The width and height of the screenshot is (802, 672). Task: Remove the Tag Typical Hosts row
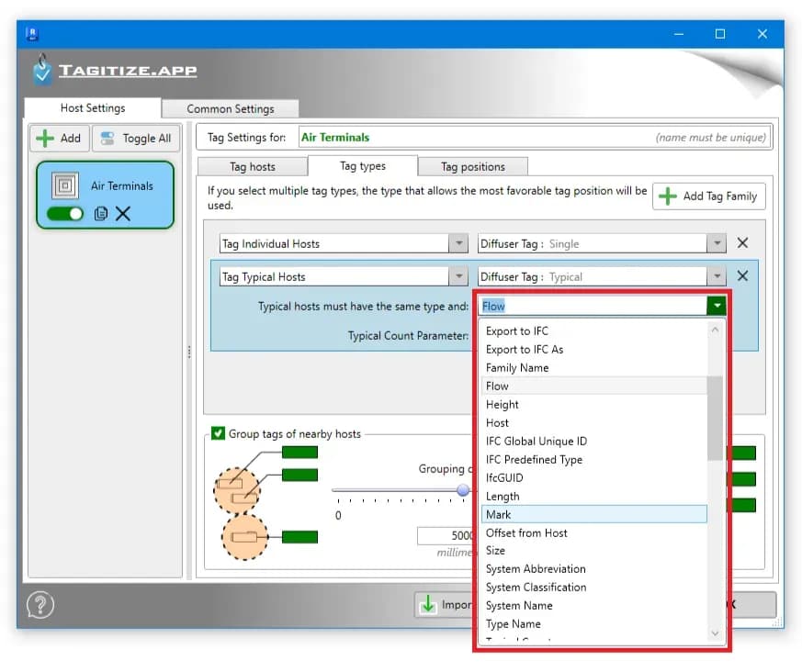(742, 276)
